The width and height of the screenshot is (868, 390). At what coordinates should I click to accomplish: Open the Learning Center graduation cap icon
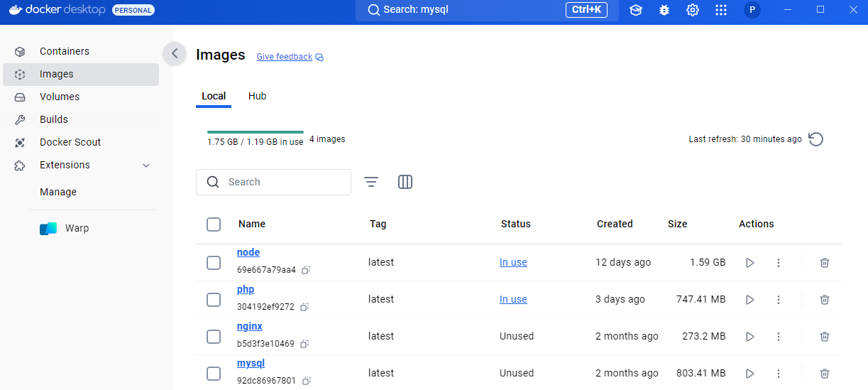tap(636, 10)
